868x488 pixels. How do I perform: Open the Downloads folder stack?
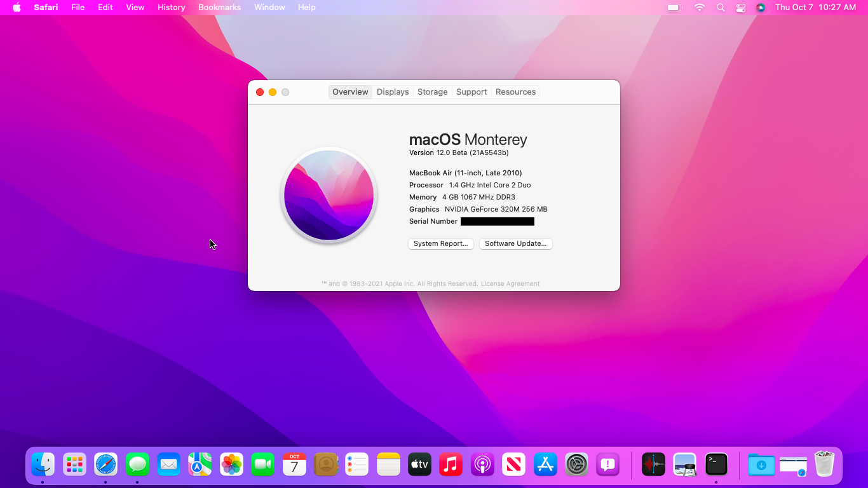(x=761, y=464)
